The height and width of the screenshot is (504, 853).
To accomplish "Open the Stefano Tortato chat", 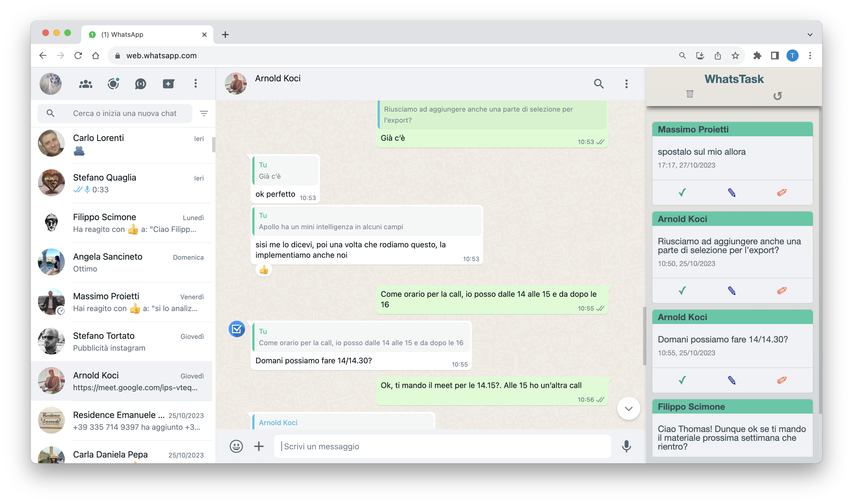I will click(x=121, y=342).
